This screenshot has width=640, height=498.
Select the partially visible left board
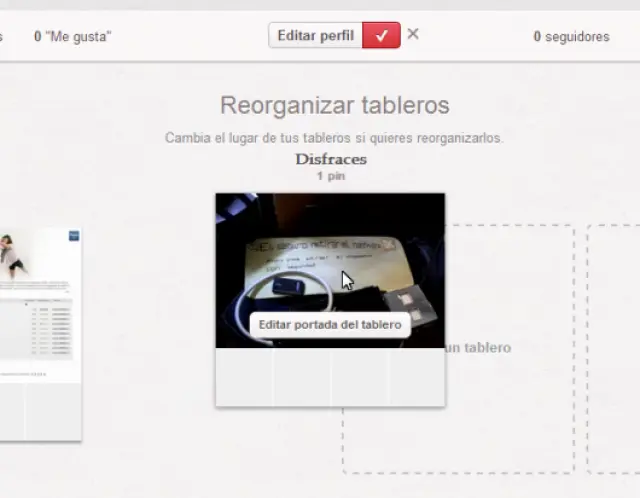click(x=40, y=330)
